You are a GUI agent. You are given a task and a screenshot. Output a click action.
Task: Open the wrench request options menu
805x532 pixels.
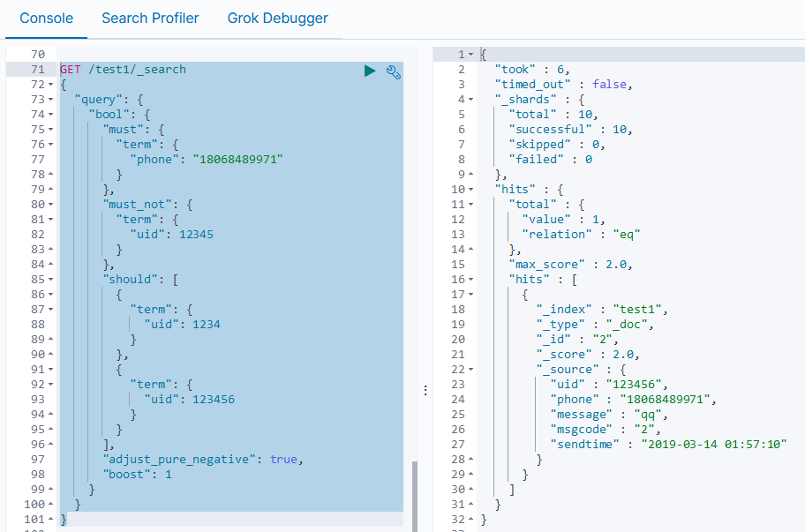pyautogui.click(x=394, y=71)
